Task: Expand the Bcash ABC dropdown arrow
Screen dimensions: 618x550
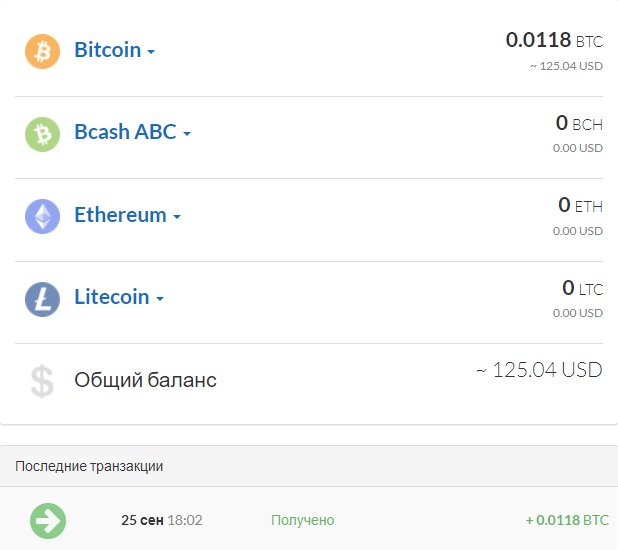Action: 186,134
